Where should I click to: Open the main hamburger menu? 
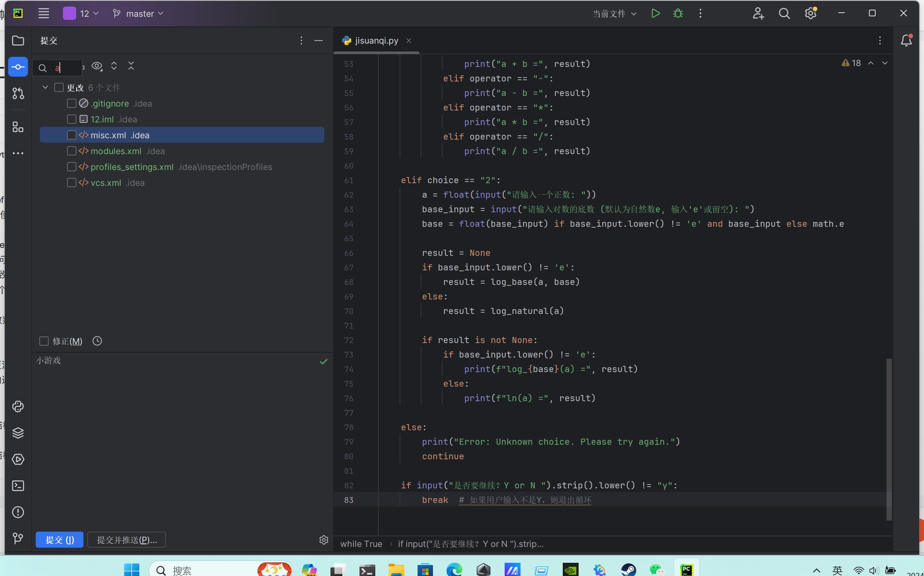[x=44, y=14]
